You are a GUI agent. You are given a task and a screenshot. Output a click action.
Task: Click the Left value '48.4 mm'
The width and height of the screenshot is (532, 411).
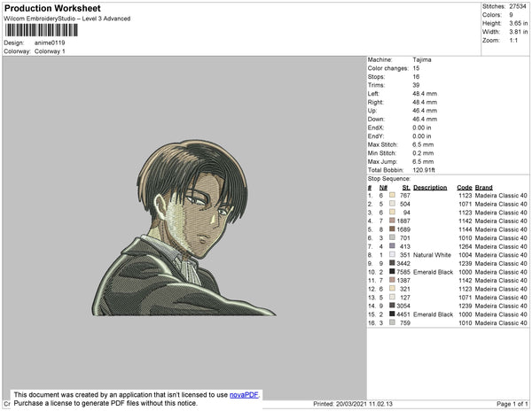tap(425, 94)
